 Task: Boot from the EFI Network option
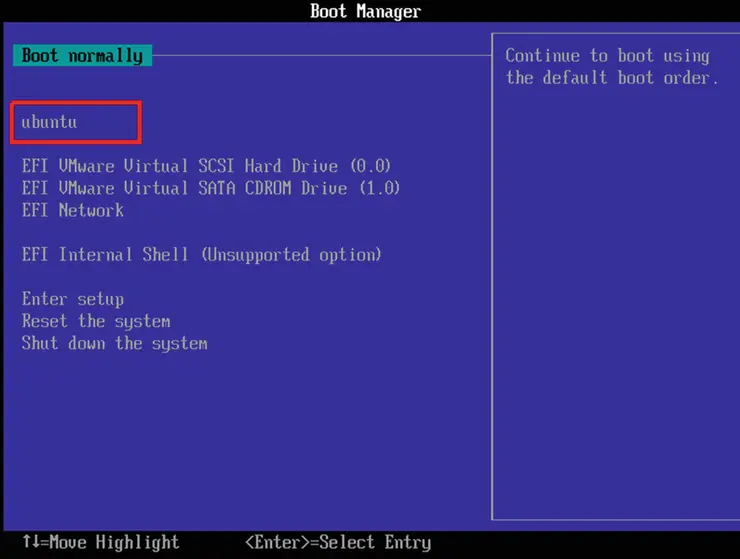(73, 210)
